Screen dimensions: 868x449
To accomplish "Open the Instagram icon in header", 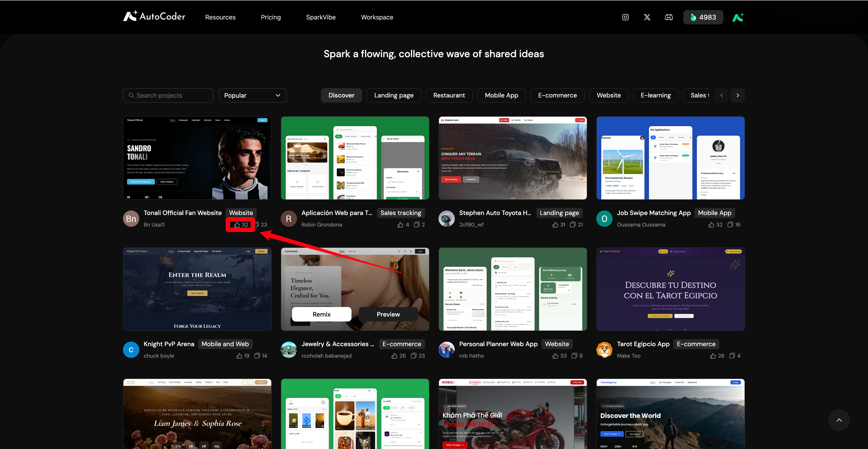I will (625, 17).
